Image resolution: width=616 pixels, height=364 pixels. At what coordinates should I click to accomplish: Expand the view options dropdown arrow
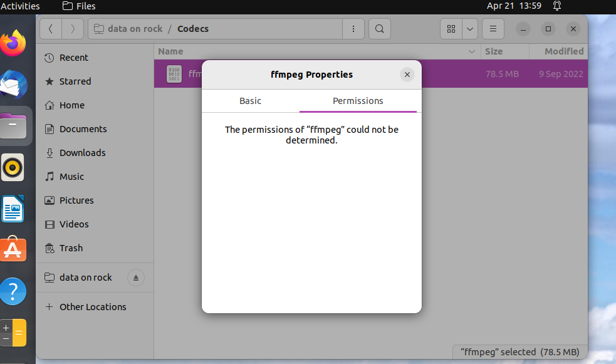(470, 29)
